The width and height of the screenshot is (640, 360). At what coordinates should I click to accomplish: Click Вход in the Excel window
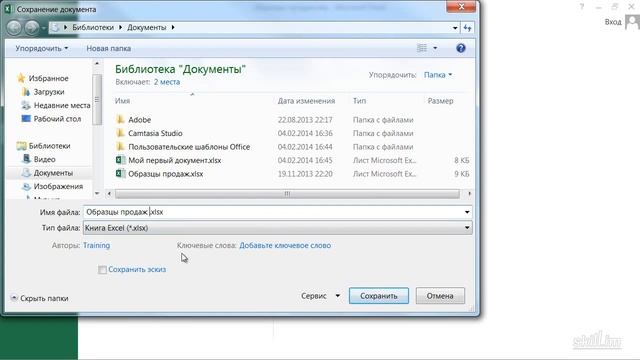[613, 22]
